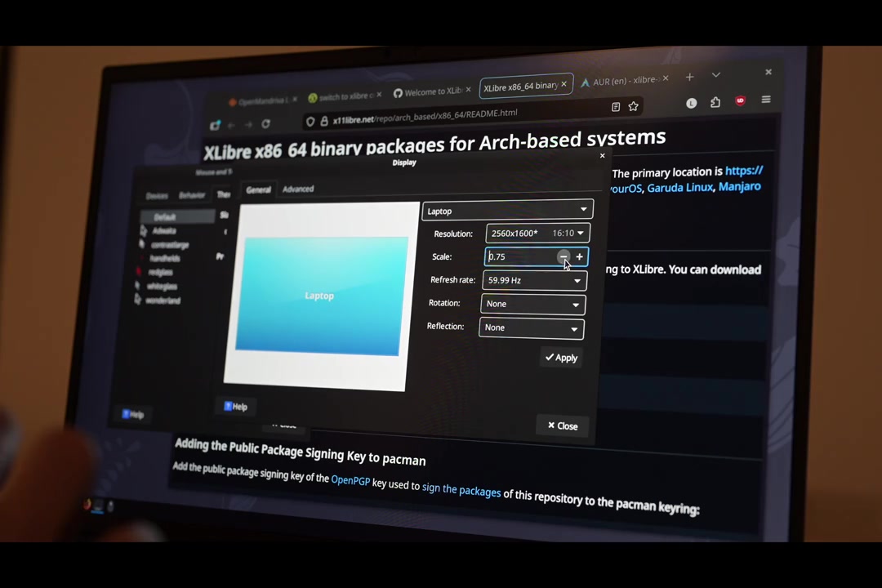Select the Default cursor theme
The width and height of the screenshot is (882, 588).
[x=177, y=216]
